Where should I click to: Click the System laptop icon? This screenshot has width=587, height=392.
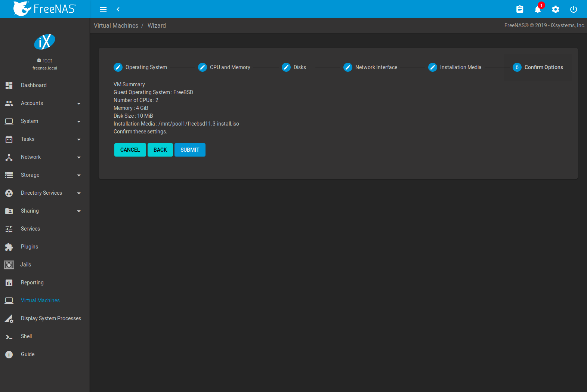pyautogui.click(x=9, y=121)
